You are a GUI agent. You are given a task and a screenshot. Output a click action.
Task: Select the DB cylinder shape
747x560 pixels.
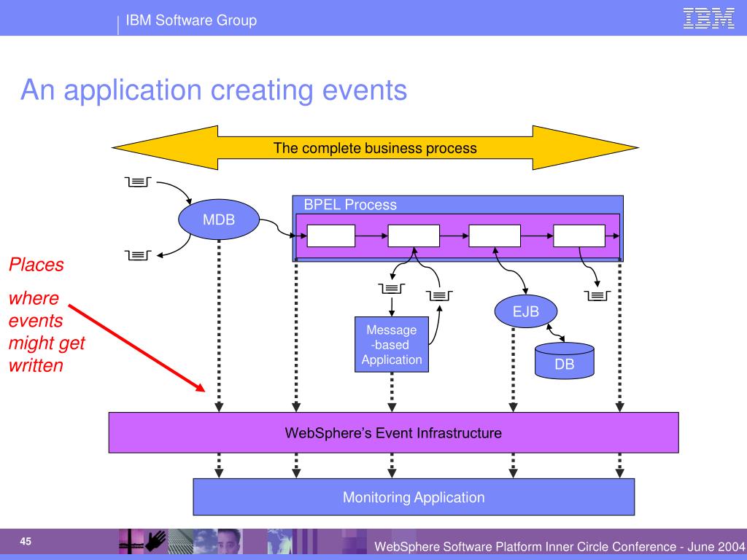565,360
